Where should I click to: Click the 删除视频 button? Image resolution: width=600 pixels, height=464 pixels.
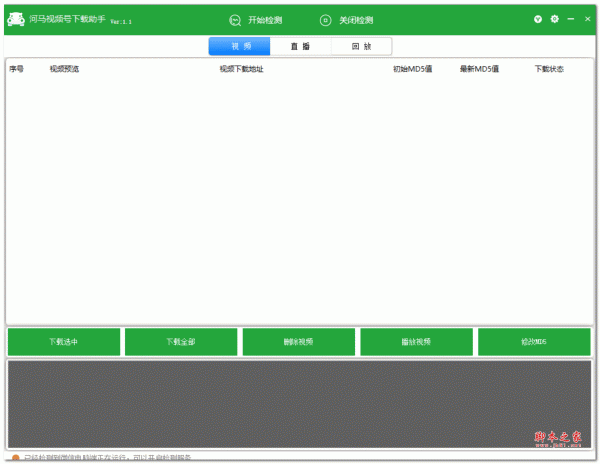click(x=299, y=342)
